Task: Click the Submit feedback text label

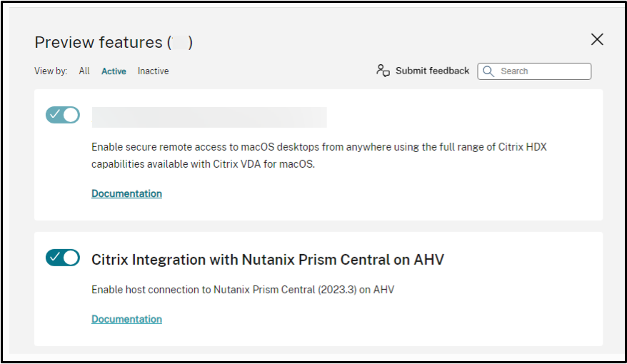Action: (x=432, y=71)
